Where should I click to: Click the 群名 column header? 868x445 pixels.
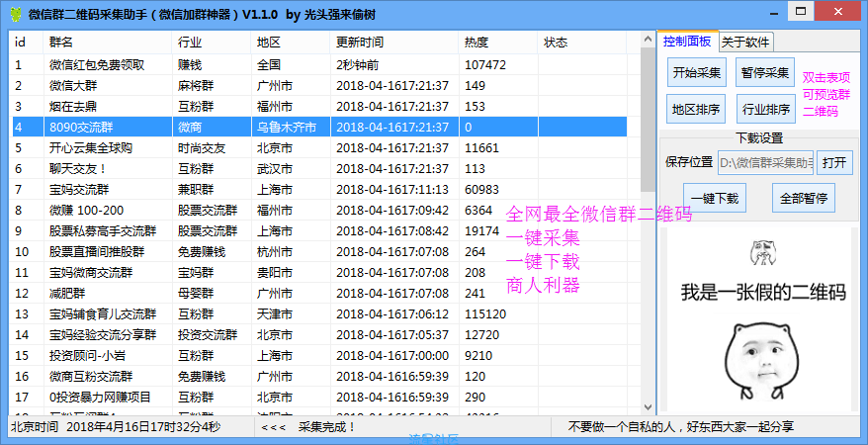point(108,43)
